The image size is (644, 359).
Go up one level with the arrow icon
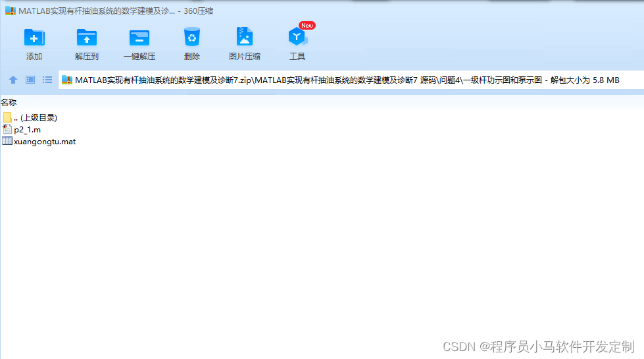click(x=13, y=80)
